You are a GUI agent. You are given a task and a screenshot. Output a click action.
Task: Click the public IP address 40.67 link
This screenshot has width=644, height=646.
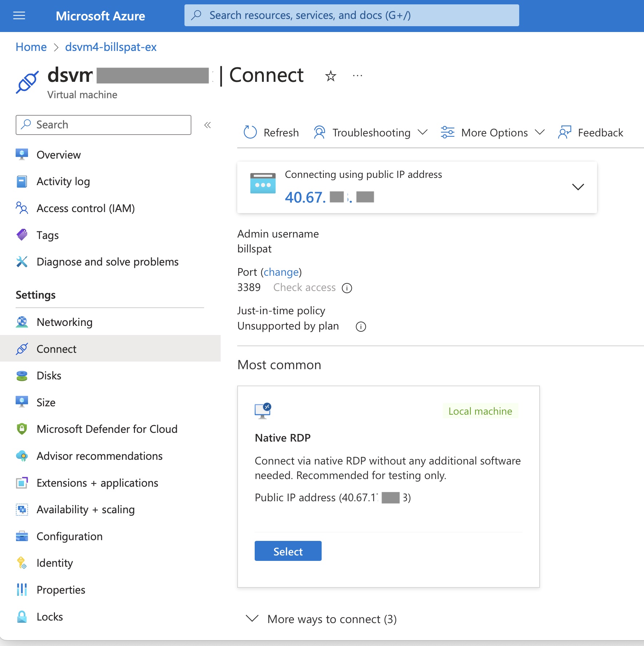[329, 197]
